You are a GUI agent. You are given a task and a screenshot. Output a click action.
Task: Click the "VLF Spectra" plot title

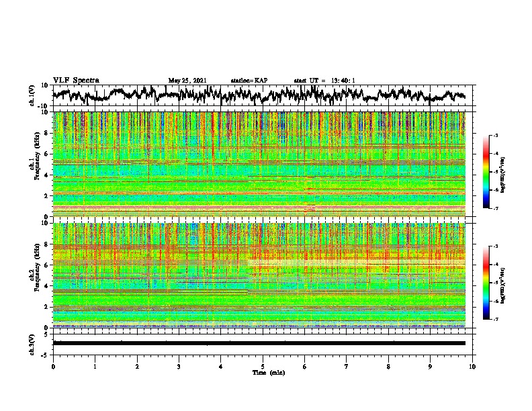click(76, 81)
